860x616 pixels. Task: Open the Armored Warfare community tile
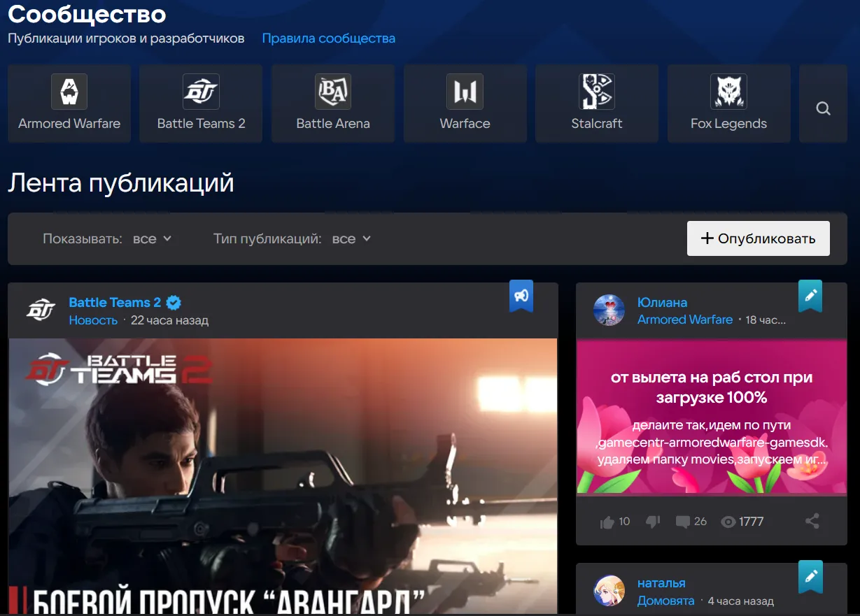(69, 103)
